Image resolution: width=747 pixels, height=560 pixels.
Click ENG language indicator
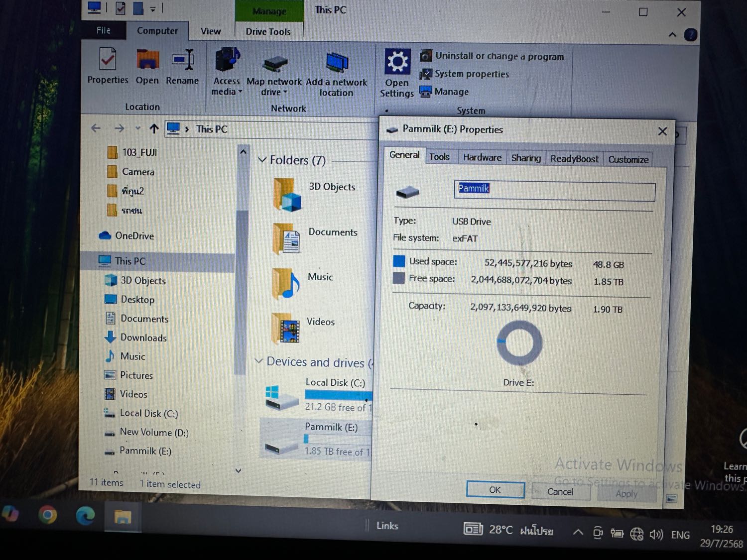680,535
